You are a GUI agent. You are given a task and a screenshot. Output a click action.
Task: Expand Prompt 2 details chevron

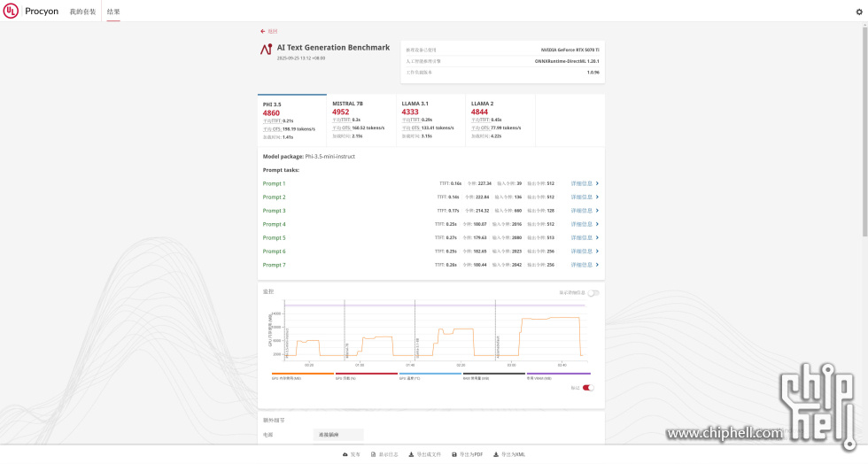pos(597,197)
